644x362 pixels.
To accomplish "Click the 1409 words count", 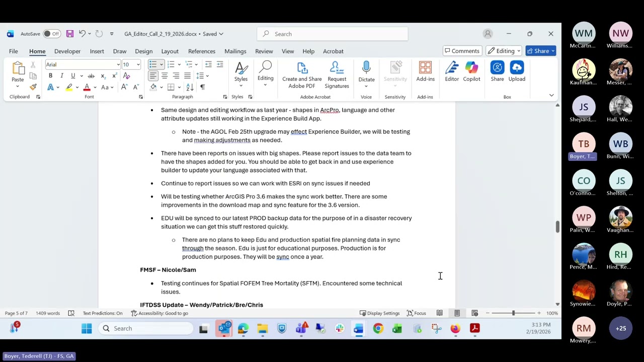I will click(x=47, y=313).
